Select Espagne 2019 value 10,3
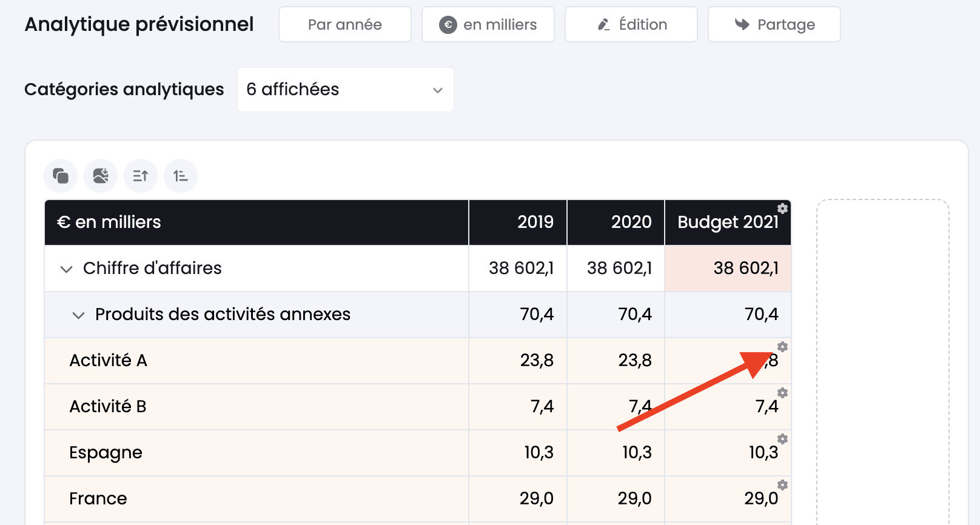 pyautogui.click(x=518, y=453)
